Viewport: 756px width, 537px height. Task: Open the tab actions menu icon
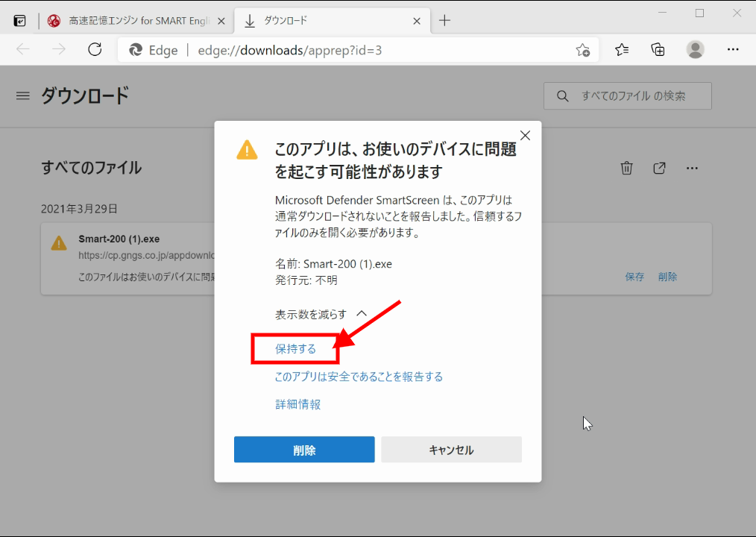tap(20, 21)
